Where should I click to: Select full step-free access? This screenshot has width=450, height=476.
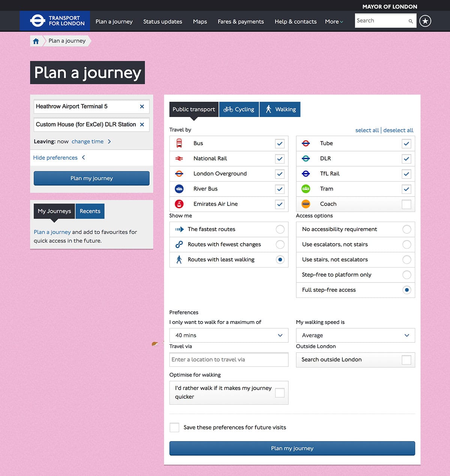tap(406, 290)
